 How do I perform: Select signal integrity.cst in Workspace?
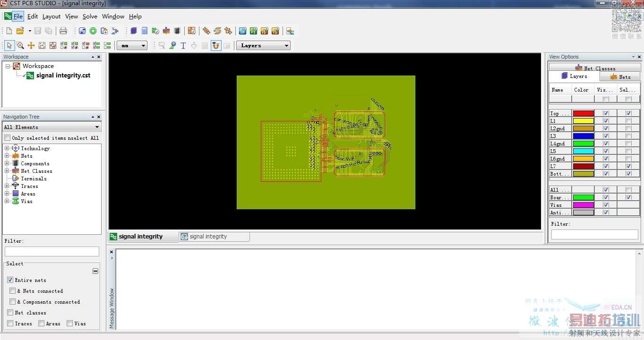[x=63, y=76]
